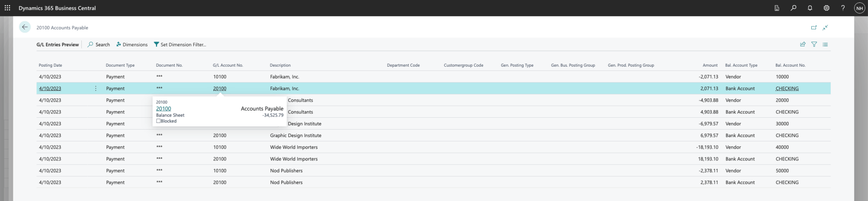Viewport: 868px width, 201px height.
Task: Sort by the Posting Date column header
Action: 51,65
